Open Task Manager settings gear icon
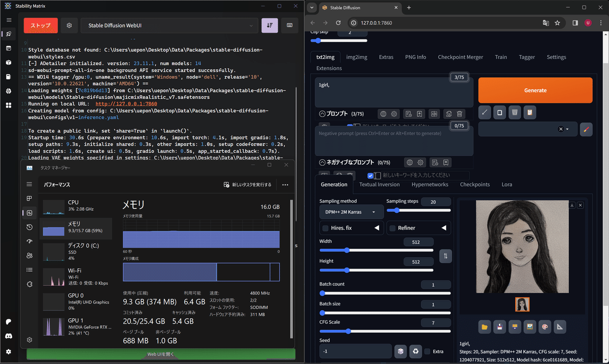 29,340
